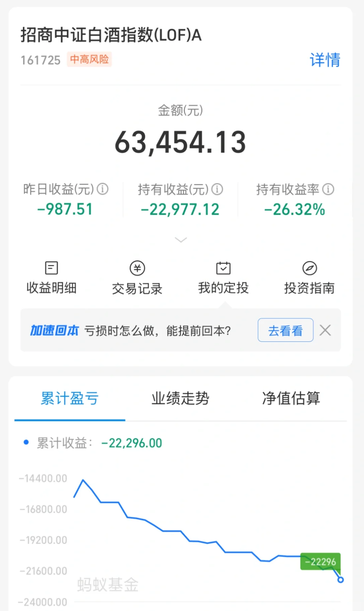Open 交易记录 yen coin icon
The width and height of the screenshot is (364, 611).
pyautogui.click(x=138, y=268)
